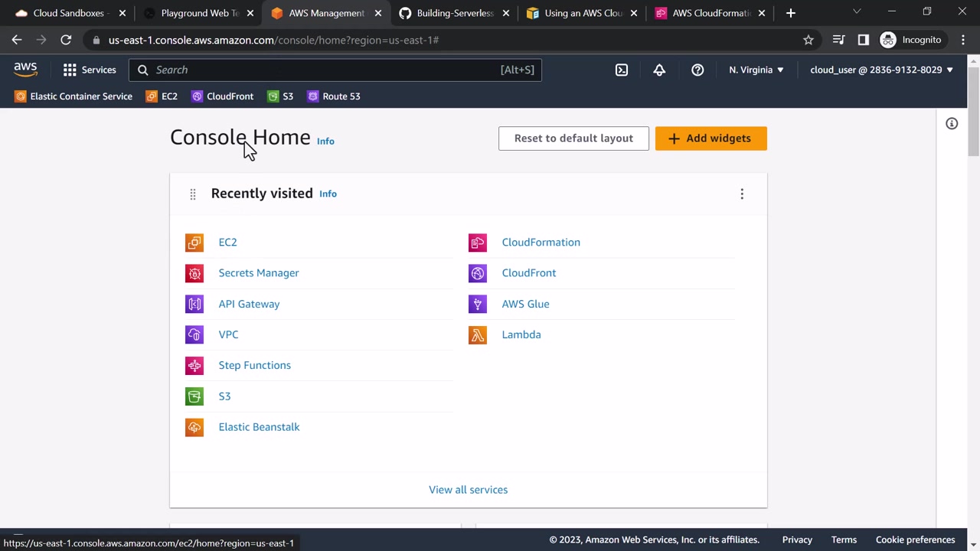Switch to the AWS CloudFormation tab
The image size is (980, 551).
[710, 13]
